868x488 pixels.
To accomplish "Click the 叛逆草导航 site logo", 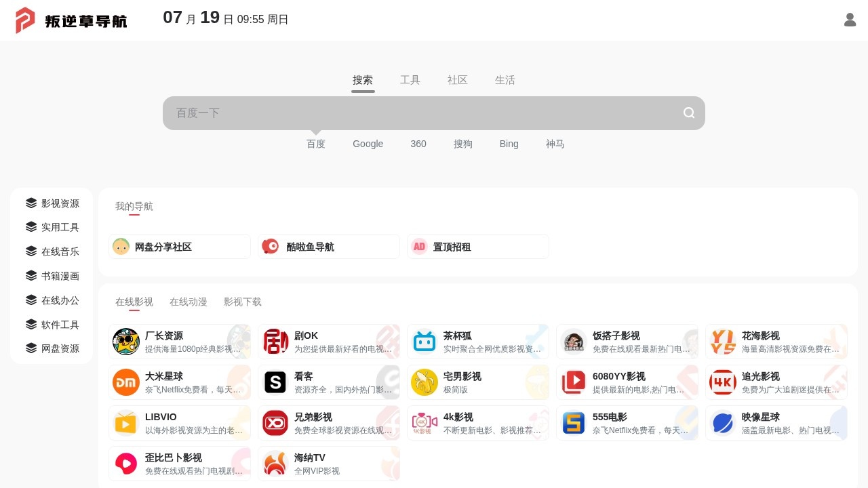I will pos(71,20).
